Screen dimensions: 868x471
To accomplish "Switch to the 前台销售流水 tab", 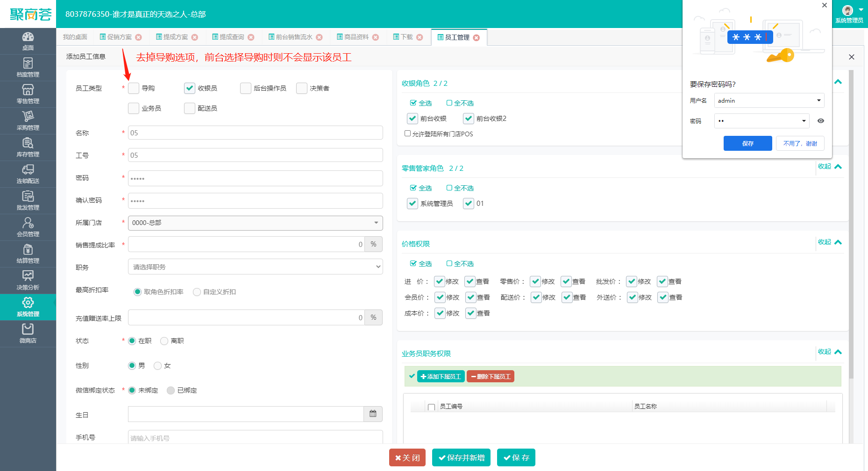I will coord(294,37).
